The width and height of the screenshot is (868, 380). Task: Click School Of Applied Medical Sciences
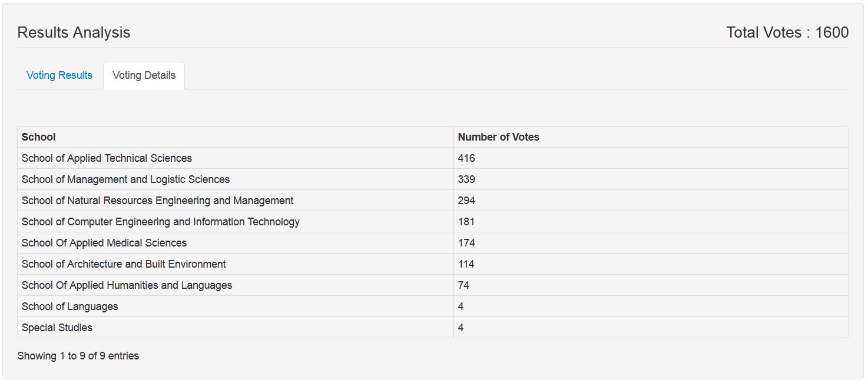(x=104, y=243)
